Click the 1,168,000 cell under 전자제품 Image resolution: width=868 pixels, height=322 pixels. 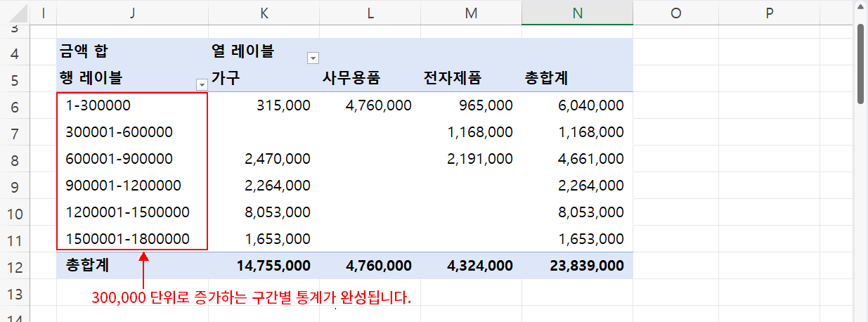471,131
